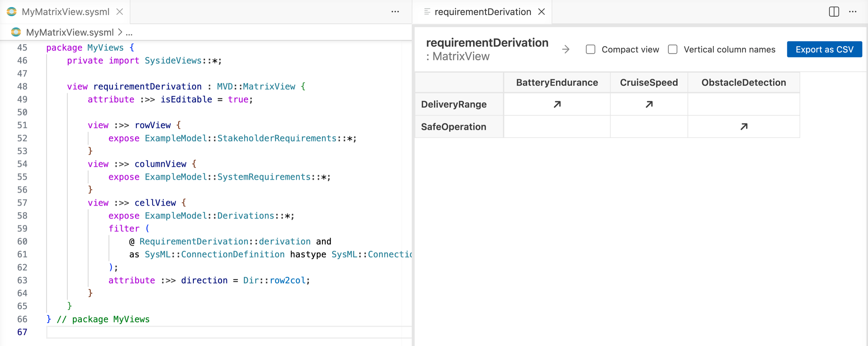Click the SysML file icon in MyMatrixView tab

[12, 12]
